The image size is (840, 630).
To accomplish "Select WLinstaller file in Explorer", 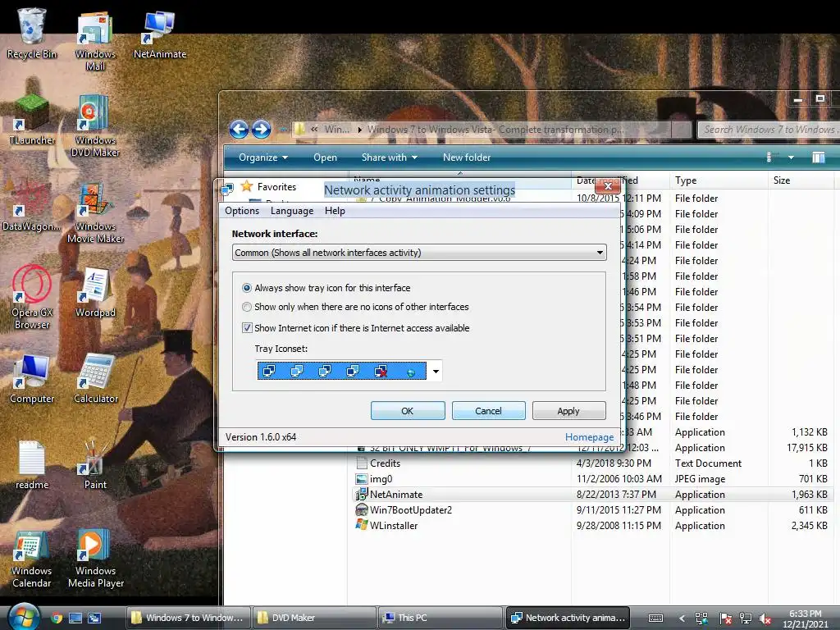I will (x=592, y=526).
